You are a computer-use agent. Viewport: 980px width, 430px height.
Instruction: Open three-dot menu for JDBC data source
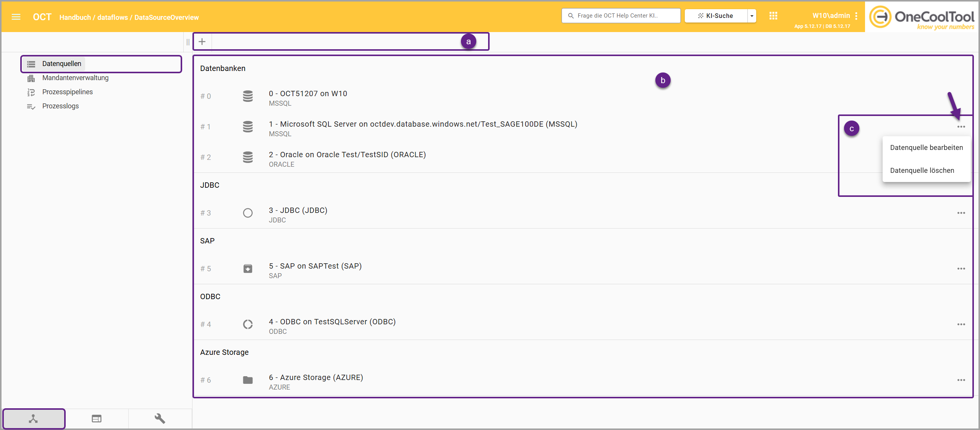(961, 213)
